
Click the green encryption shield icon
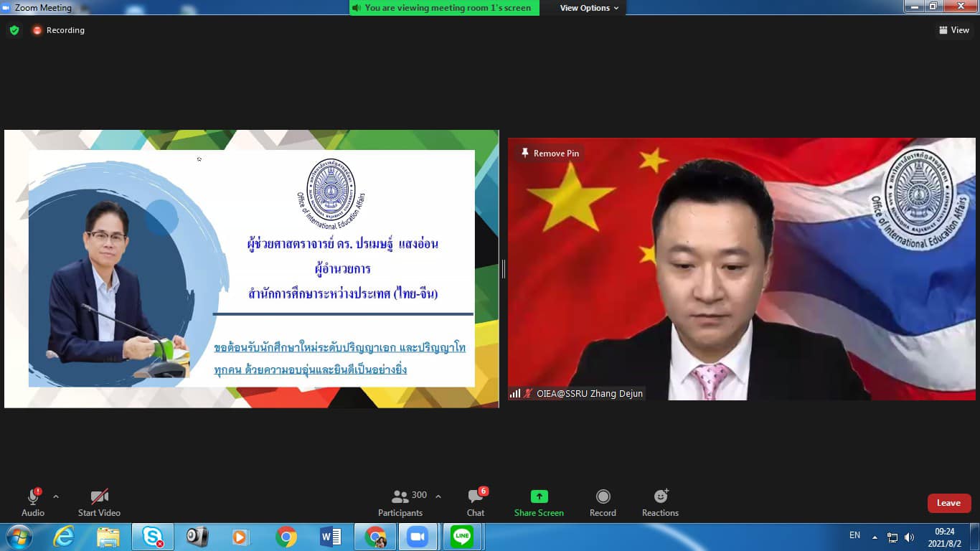(x=14, y=30)
